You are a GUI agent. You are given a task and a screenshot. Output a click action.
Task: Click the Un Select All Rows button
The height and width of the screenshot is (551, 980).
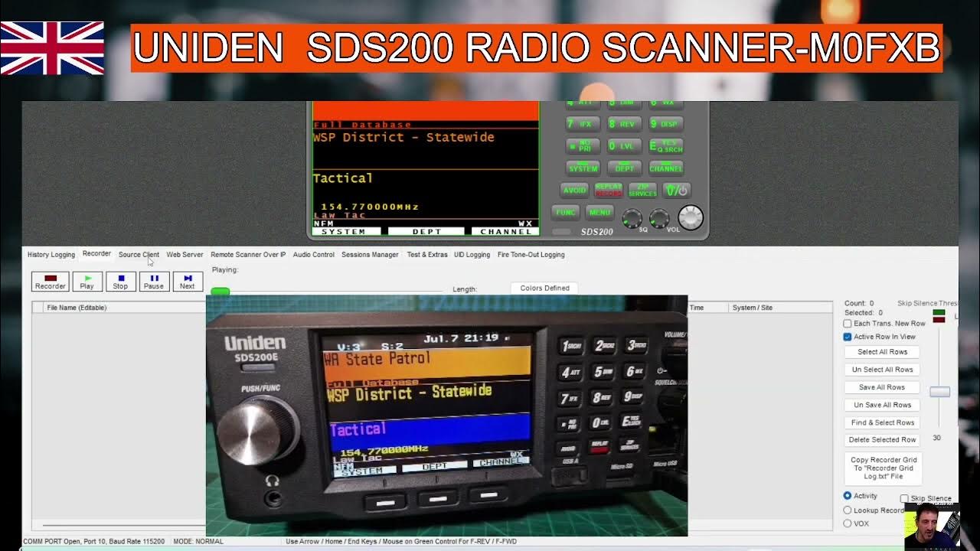click(x=882, y=370)
